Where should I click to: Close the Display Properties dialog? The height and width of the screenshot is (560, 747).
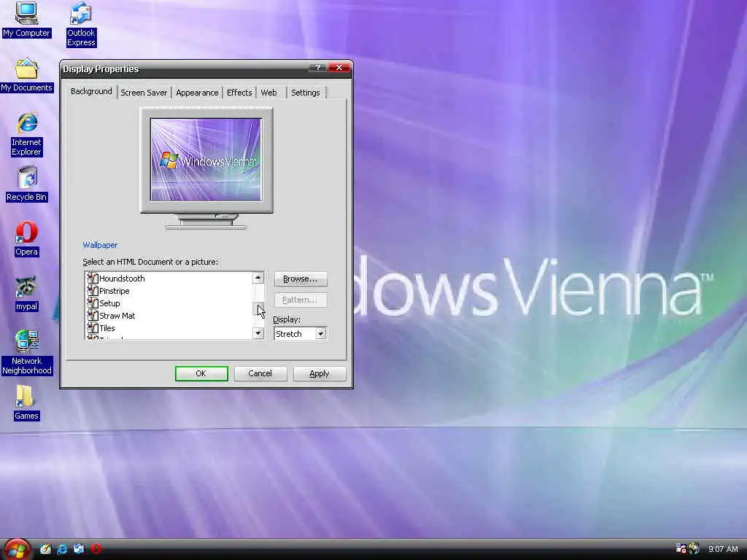339,68
